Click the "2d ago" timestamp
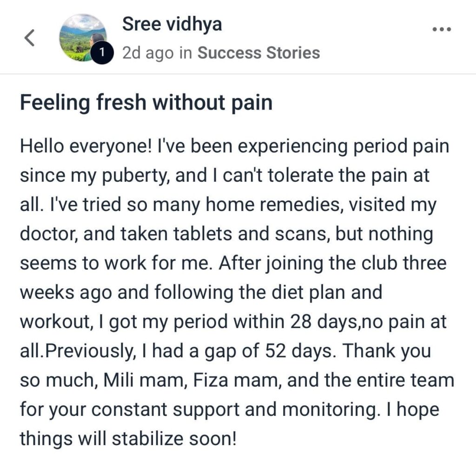The height and width of the screenshot is (461, 476). [149, 53]
